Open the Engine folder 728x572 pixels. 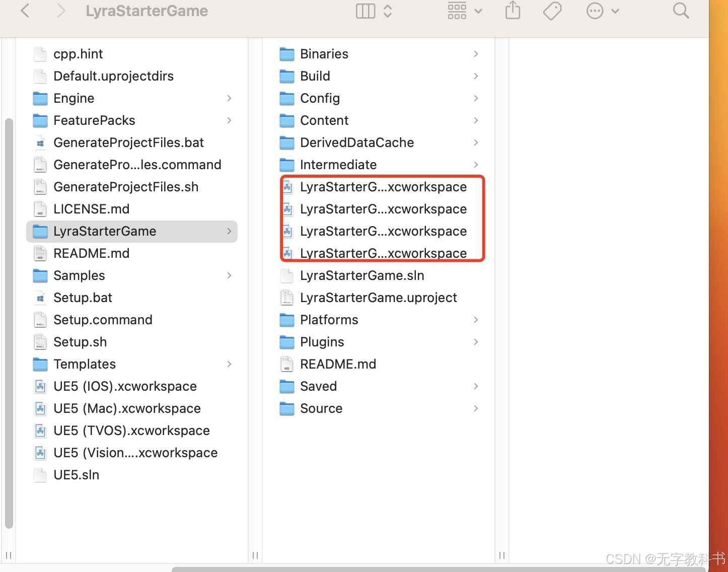point(74,98)
